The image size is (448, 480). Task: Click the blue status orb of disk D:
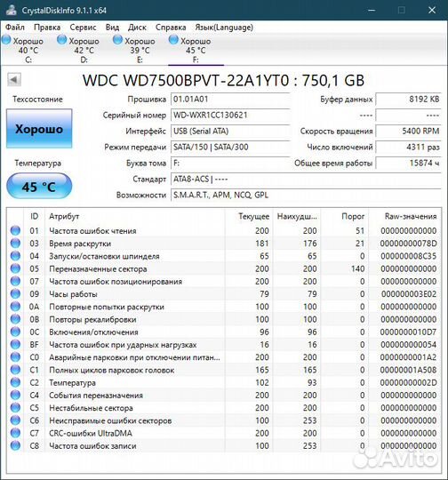[62, 40]
